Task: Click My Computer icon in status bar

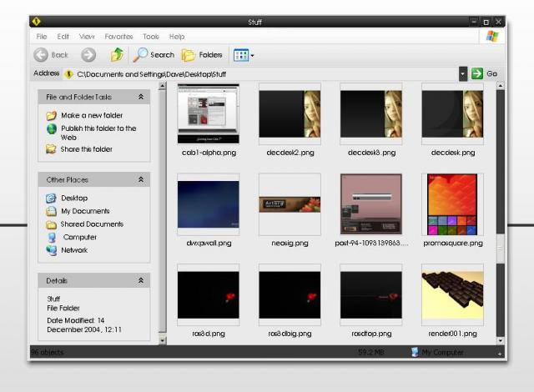Action: 415,352
